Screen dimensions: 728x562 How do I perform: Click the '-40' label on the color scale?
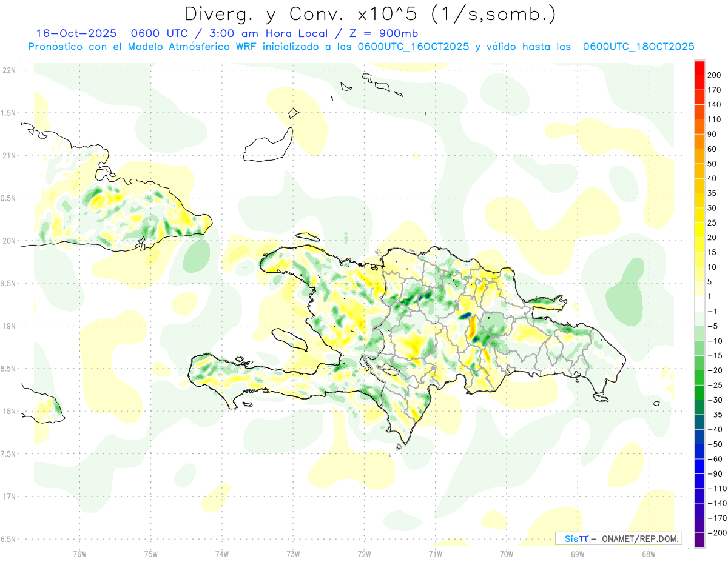pos(716,429)
